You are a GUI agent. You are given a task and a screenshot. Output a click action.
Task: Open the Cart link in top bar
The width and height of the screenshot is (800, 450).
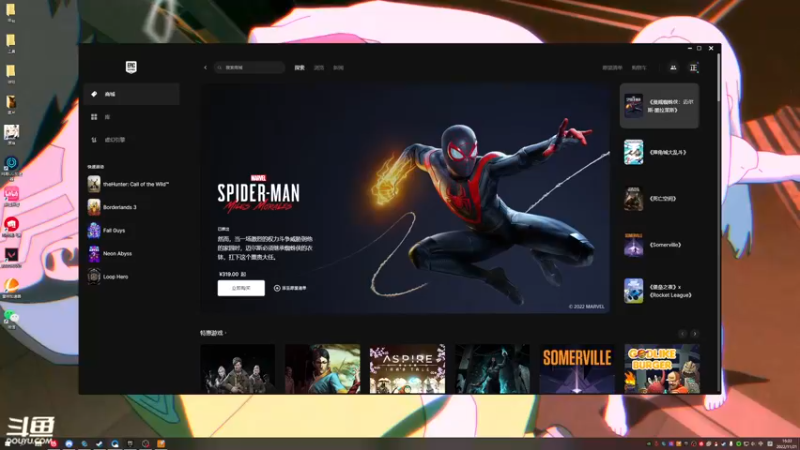click(x=639, y=67)
